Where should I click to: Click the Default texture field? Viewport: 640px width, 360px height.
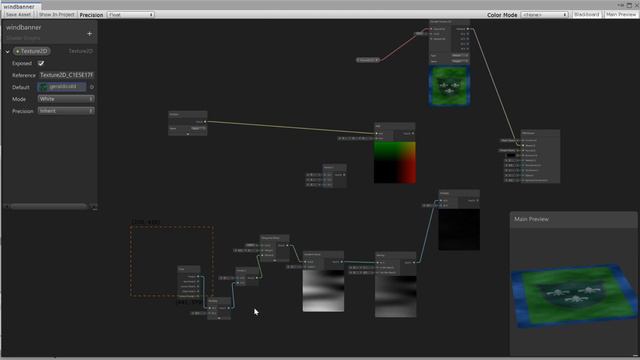click(x=62, y=87)
